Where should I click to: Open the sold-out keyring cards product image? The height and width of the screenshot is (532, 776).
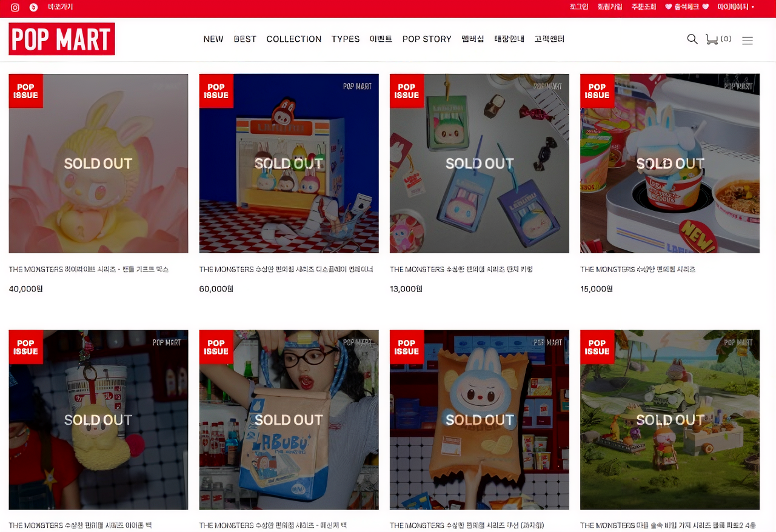[x=480, y=164]
